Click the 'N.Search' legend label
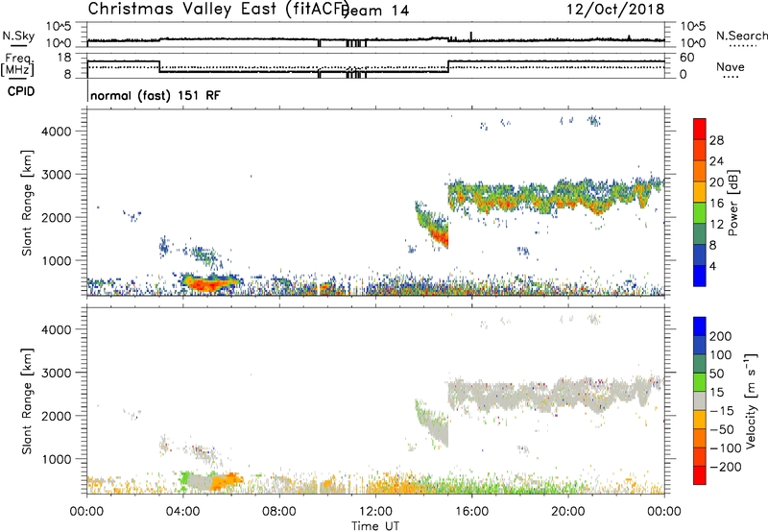 [x=741, y=36]
